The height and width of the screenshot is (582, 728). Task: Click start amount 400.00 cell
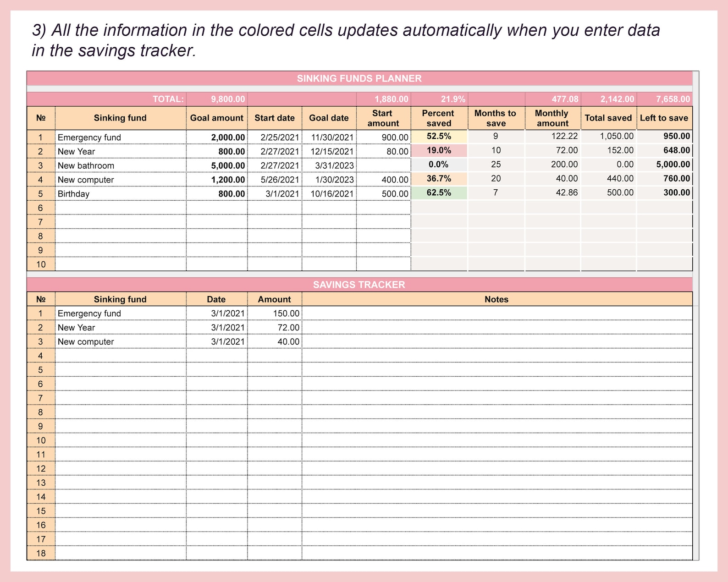tap(384, 180)
